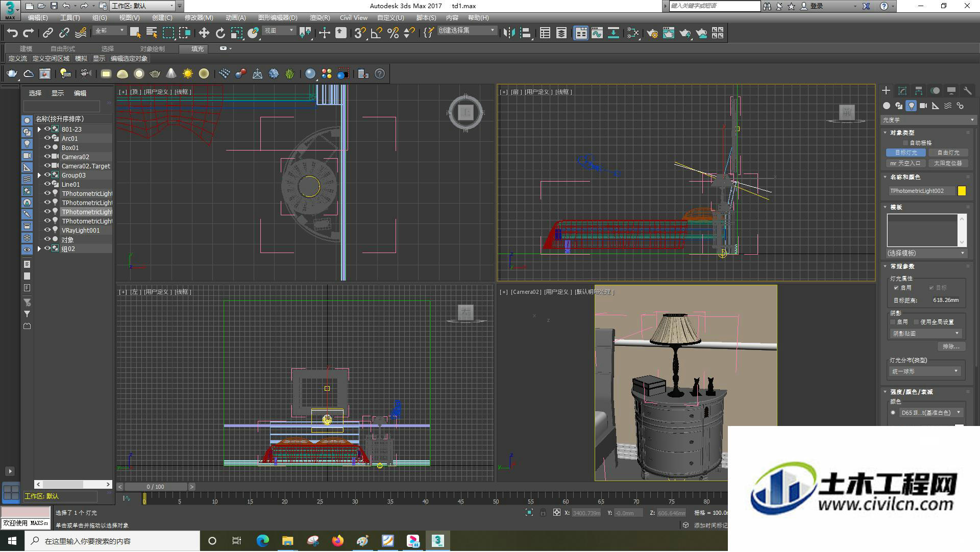Click the 目标灯光 button

point(905,153)
